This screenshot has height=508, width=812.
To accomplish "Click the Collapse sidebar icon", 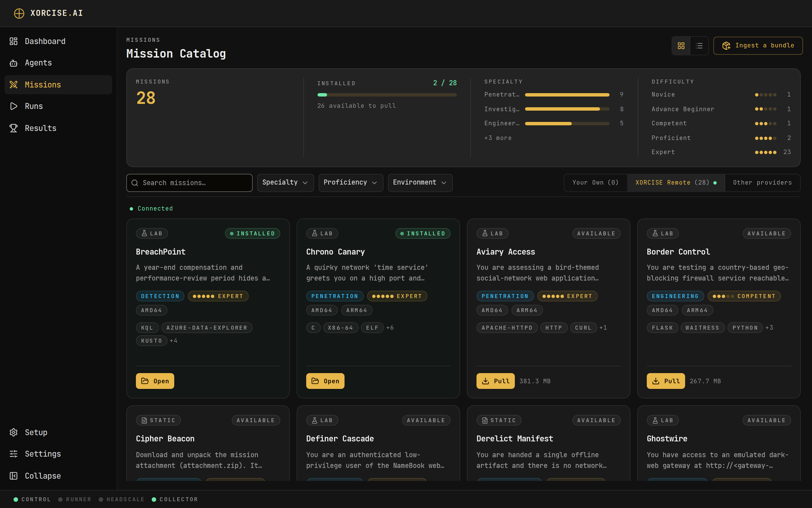I will (x=14, y=476).
